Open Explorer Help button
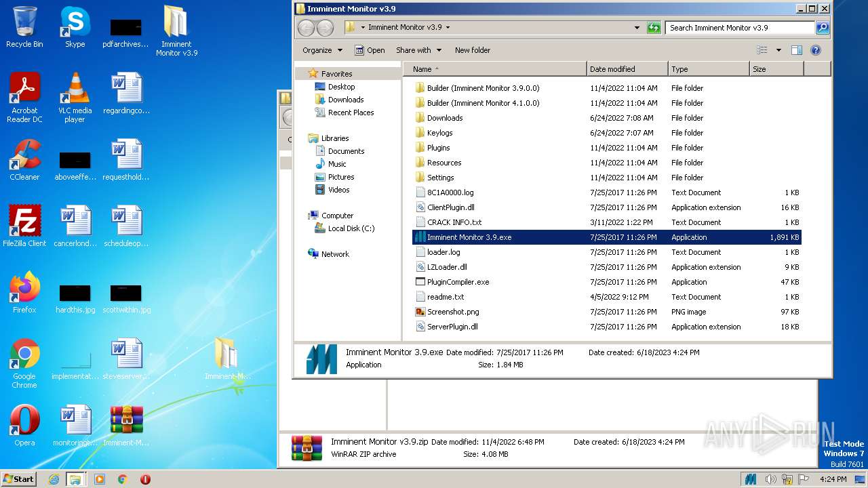Image resolution: width=868 pixels, height=488 pixels. (816, 50)
